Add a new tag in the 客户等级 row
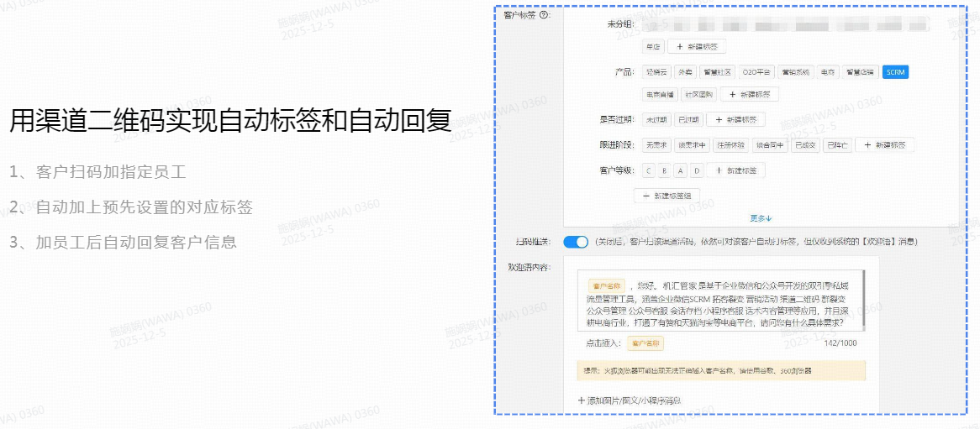980x429 pixels. point(735,170)
